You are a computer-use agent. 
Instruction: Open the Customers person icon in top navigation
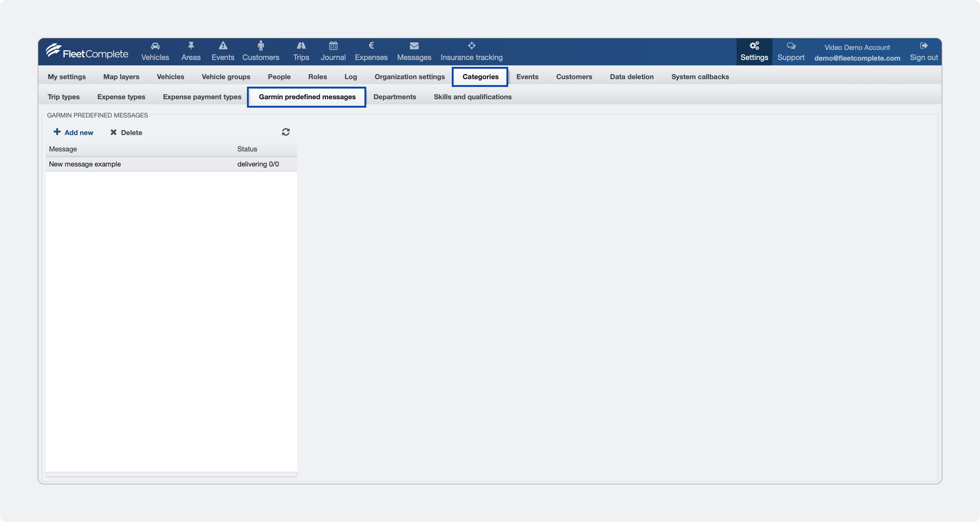click(x=261, y=46)
